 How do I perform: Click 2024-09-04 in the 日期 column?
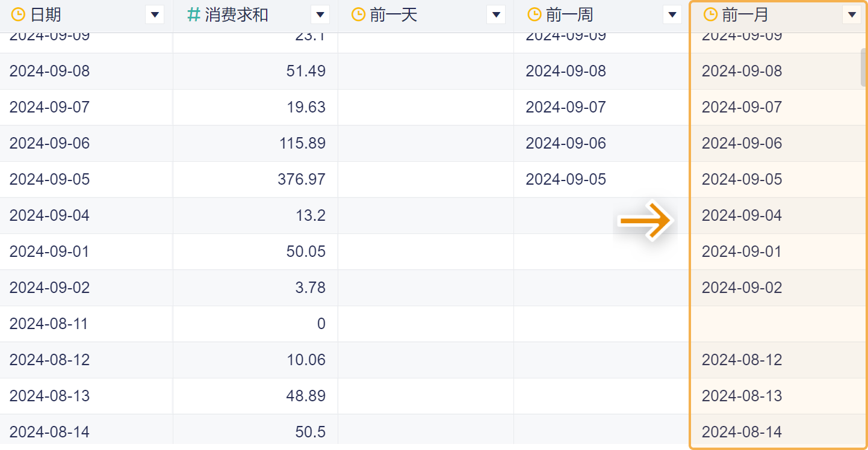(49, 215)
